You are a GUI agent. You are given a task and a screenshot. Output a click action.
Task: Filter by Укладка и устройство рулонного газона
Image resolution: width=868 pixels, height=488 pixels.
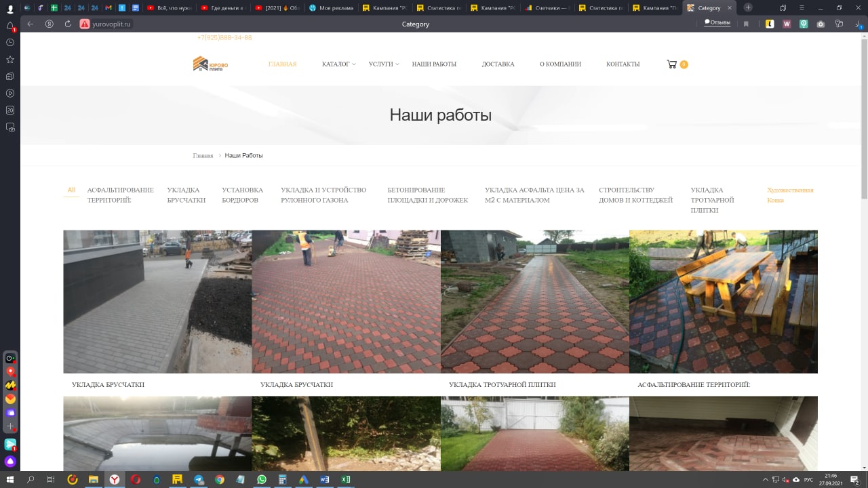(323, 195)
